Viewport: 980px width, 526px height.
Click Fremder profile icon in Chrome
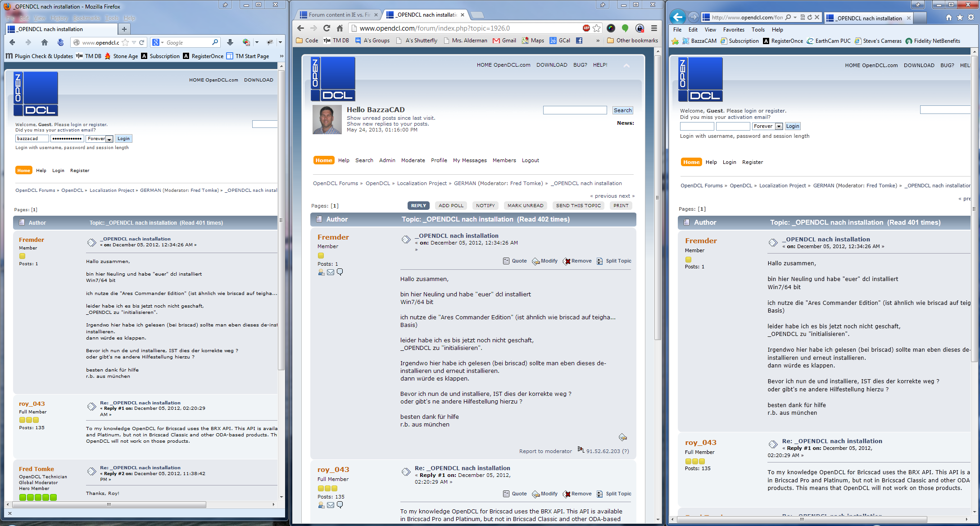coord(321,272)
